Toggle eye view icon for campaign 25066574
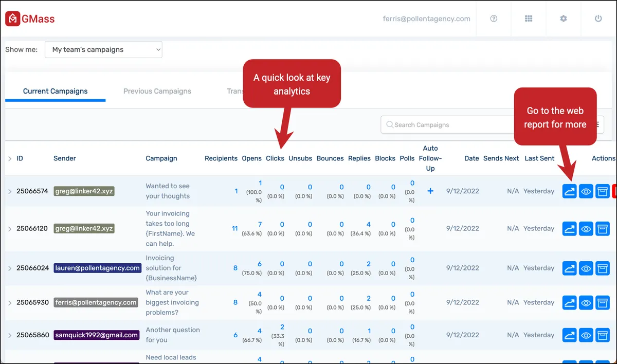This screenshot has height=364, width=617. click(586, 191)
